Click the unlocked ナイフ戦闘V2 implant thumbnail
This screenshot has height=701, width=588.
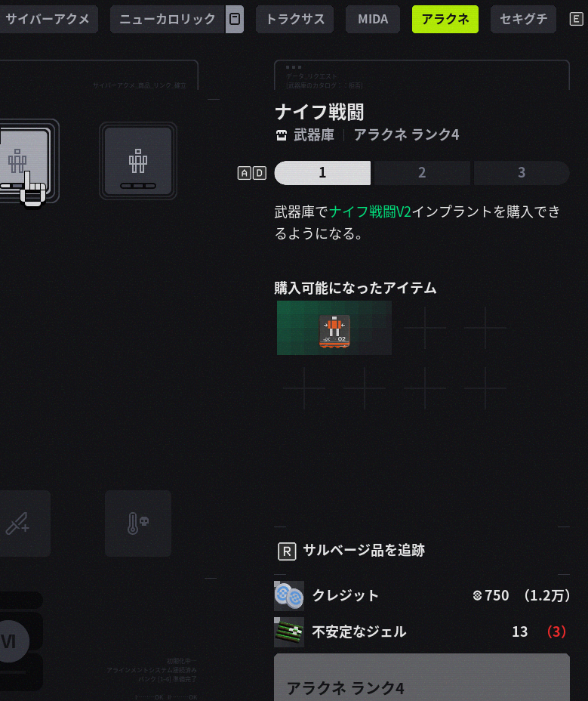[x=334, y=328]
